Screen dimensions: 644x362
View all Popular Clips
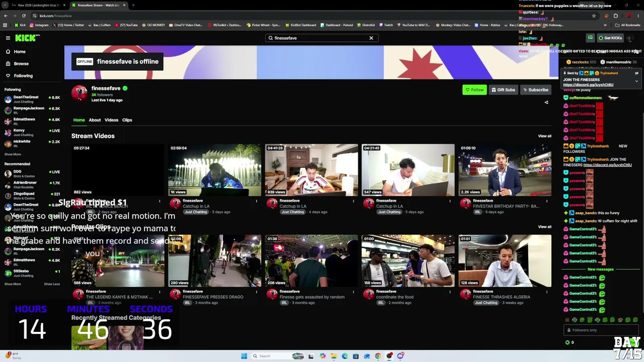click(x=544, y=227)
